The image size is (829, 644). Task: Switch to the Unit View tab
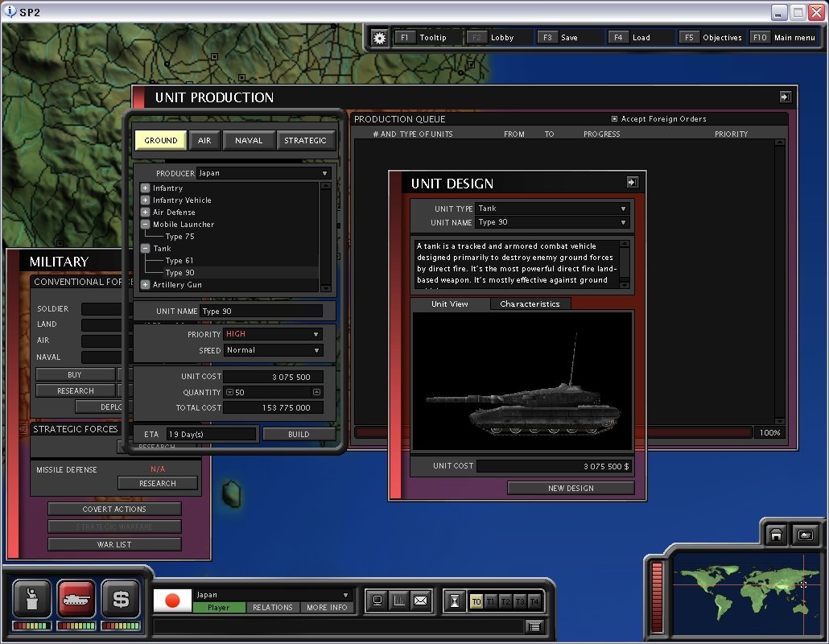(450, 304)
